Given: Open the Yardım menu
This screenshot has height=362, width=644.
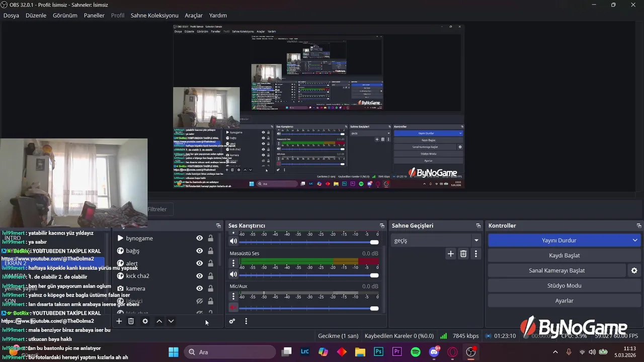Looking at the screenshot, I should click(218, 16).
